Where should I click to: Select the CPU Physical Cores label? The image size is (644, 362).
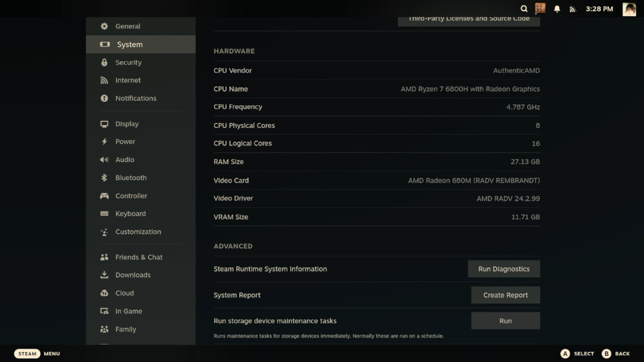244,125
